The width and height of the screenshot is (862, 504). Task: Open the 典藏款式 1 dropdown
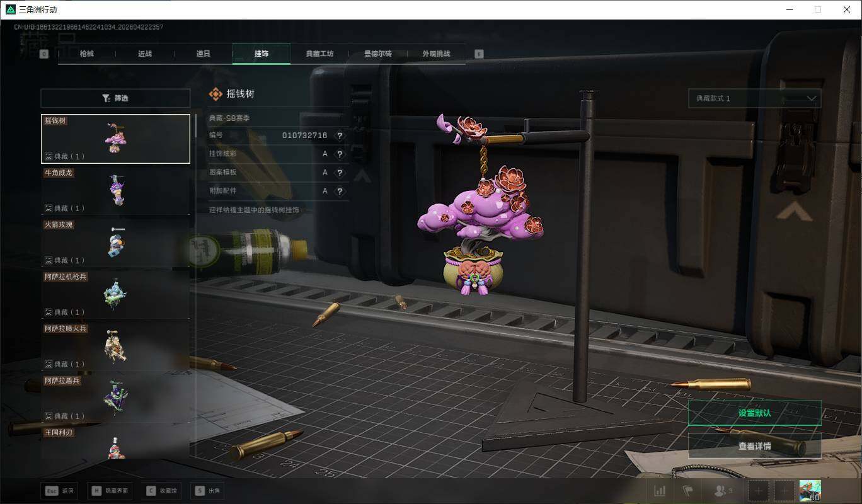pyautogui.click(x=754, y=98)
